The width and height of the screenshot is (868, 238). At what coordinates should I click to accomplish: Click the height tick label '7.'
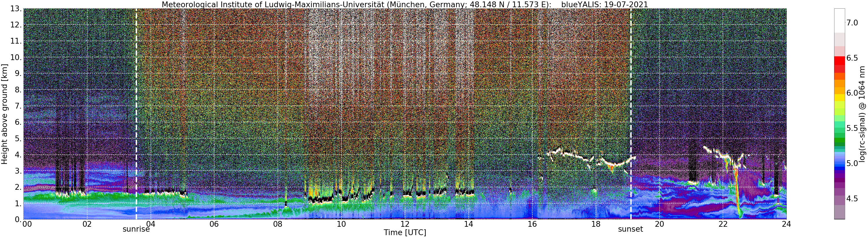(18, 106)
